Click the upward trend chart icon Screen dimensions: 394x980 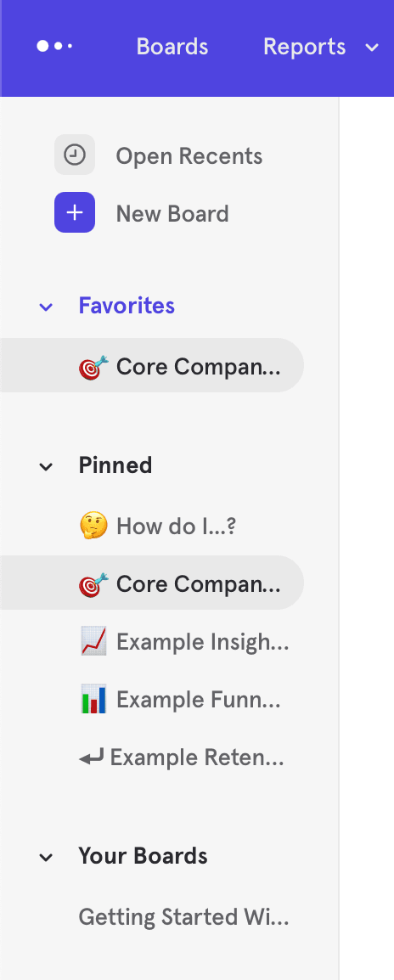(x=93, y=642)
